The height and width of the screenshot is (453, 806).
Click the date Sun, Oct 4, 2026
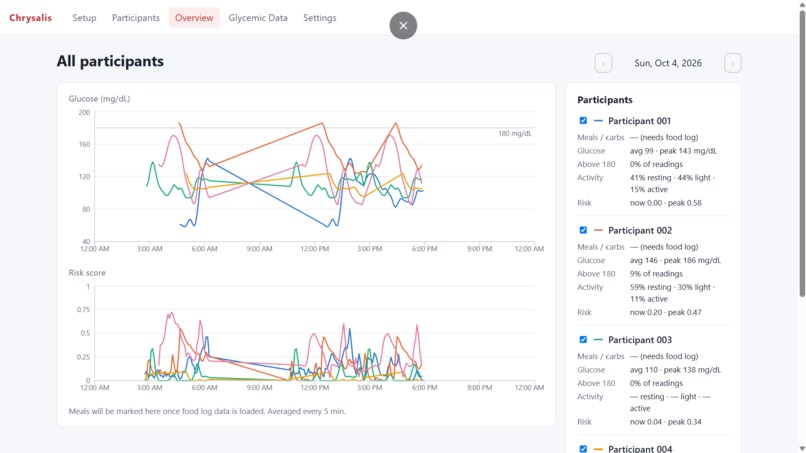click(x=668, y=63)
